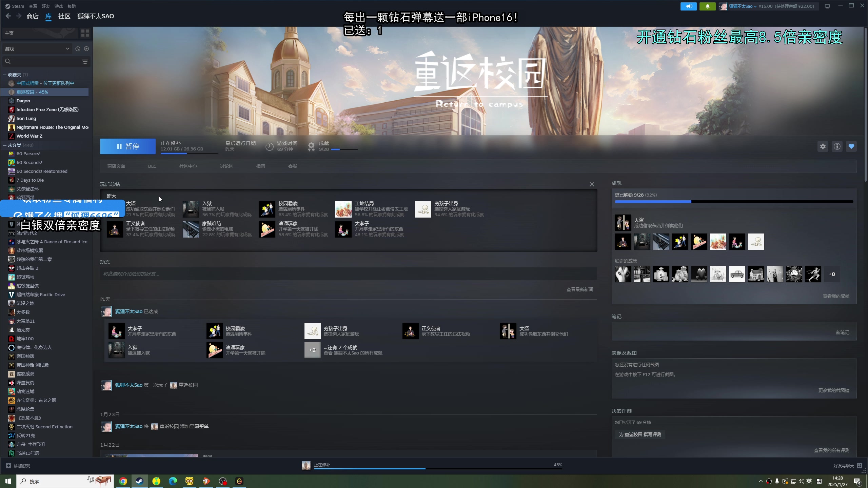
Task: Open the green notifications bell
Action: [x=707, y=6]
